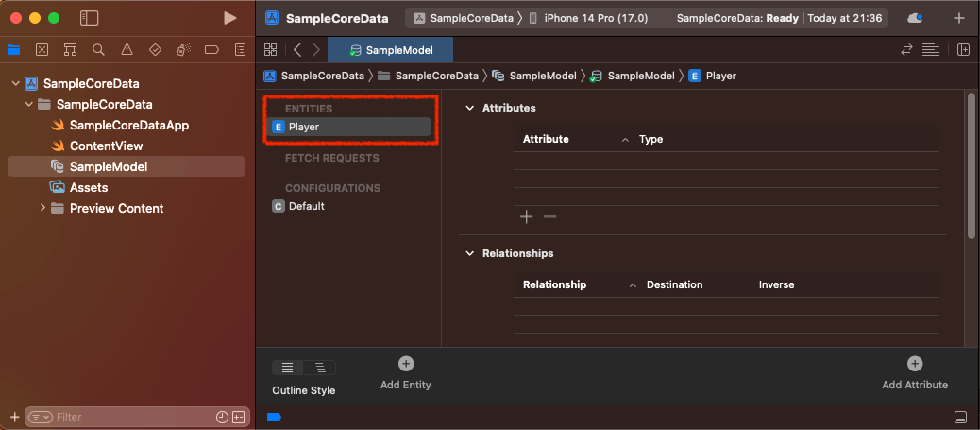Select the ContentView swift file
The image size is (980, 430).
pos(106,146)
